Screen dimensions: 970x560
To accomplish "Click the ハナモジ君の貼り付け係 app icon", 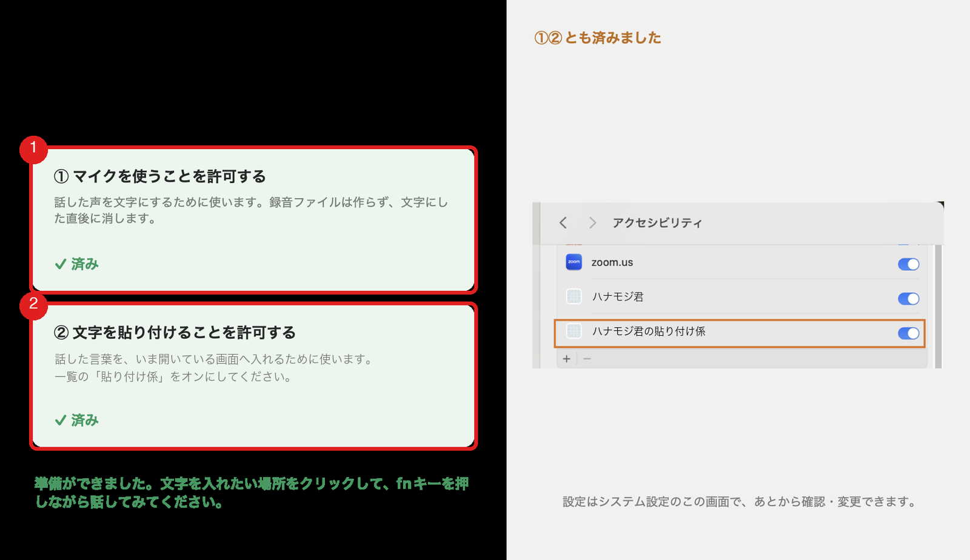I will click(x=574, y=331).
